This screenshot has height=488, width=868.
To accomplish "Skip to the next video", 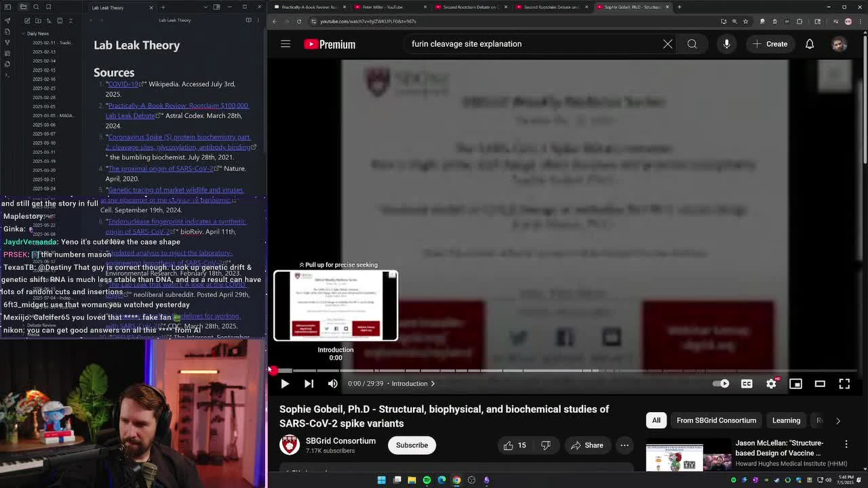I will [309, 384].
